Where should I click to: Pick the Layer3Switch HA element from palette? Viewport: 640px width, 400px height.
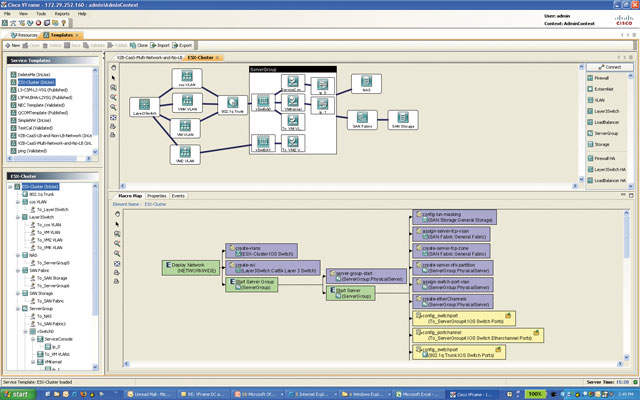[607, 169]
